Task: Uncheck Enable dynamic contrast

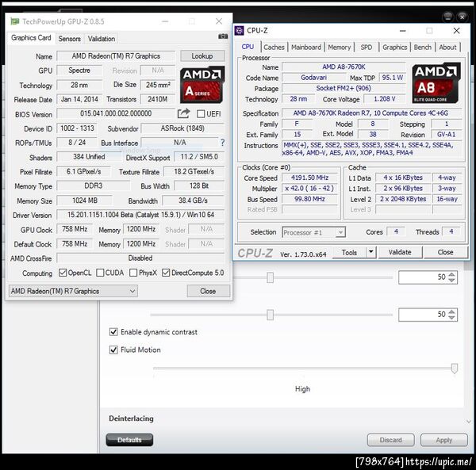Action: pos(113,332)
